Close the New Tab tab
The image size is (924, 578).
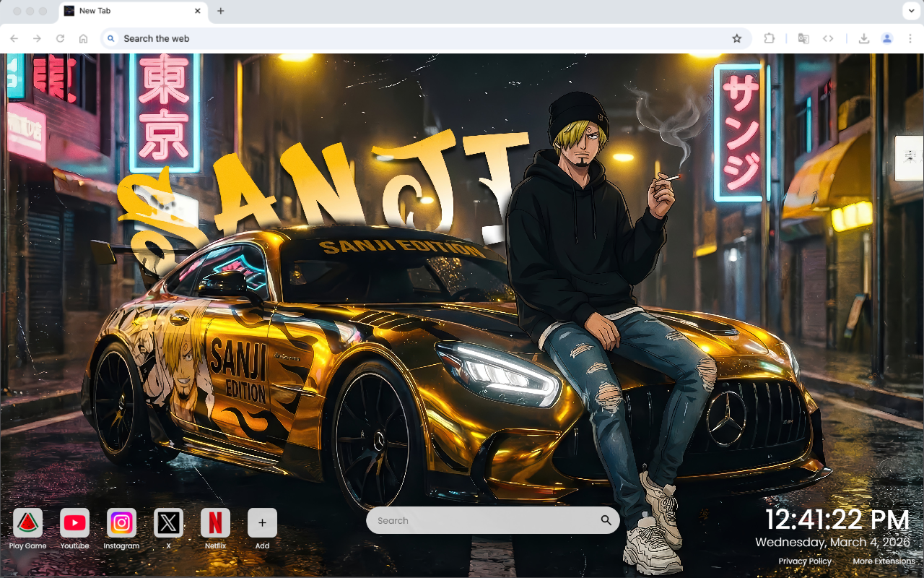pos(198,11)
